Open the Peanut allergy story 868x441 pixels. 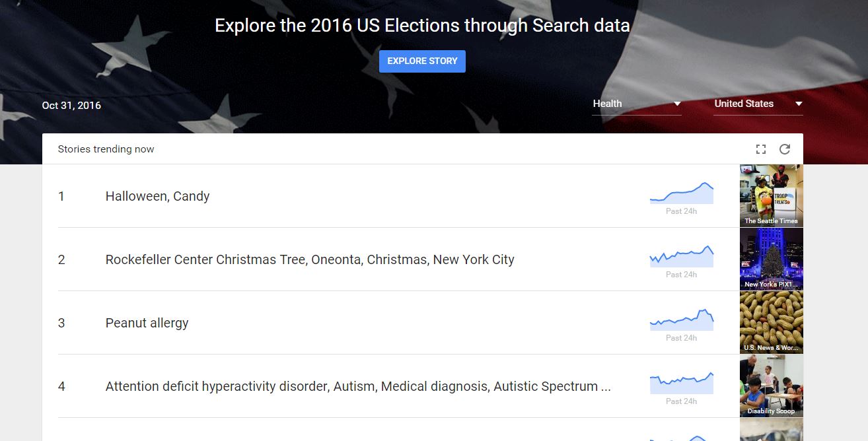click(x=147, y=323)
